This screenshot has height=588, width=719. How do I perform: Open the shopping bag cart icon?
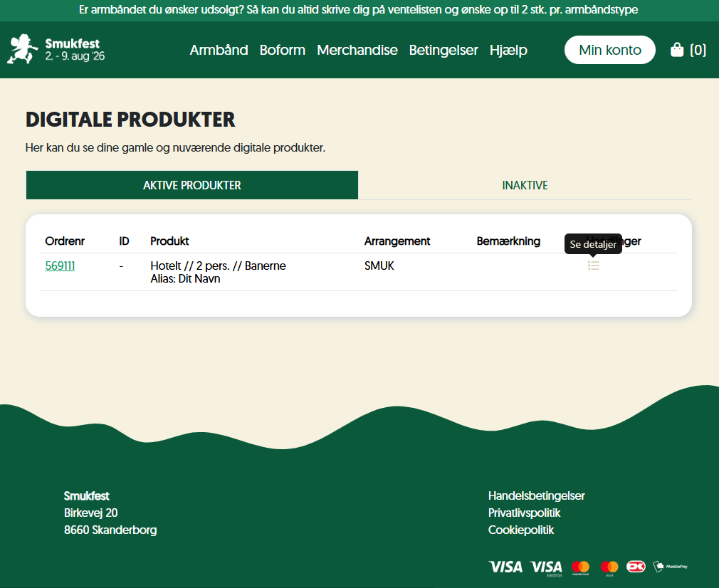click(x=677, y=50)
